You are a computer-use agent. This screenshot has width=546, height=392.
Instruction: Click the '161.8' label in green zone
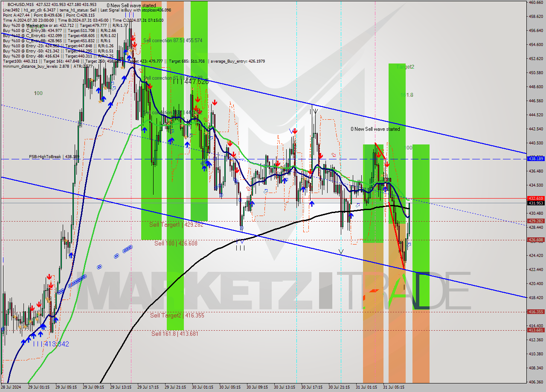click(407, 95)
